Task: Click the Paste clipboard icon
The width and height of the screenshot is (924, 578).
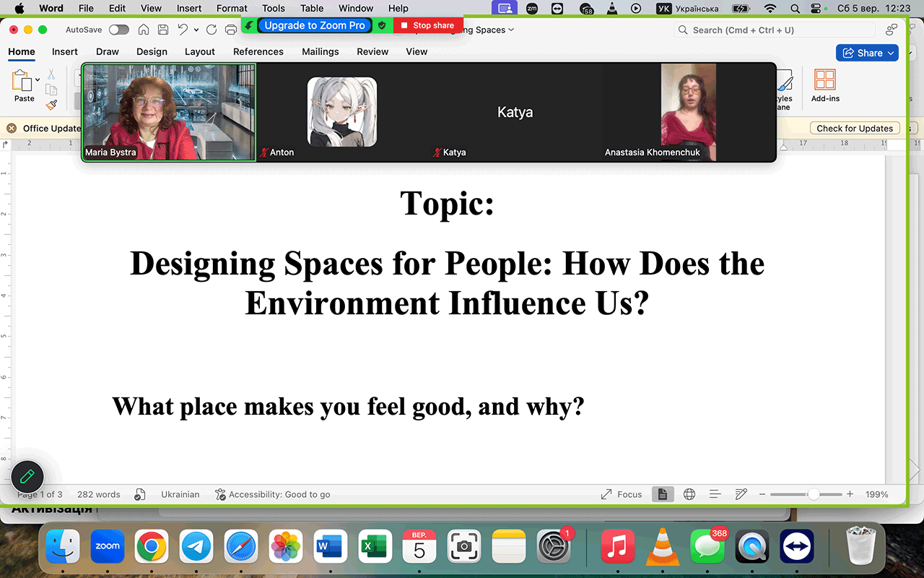Action: coord(22,81)
